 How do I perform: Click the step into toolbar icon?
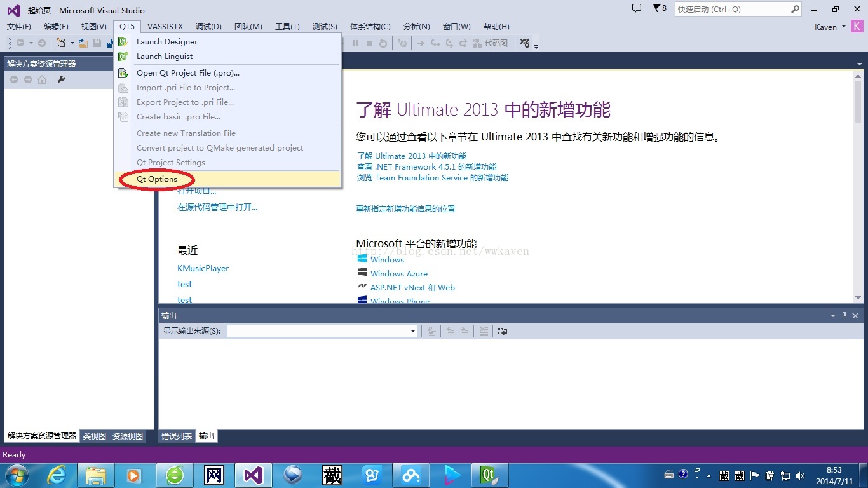tap(435, 43)
